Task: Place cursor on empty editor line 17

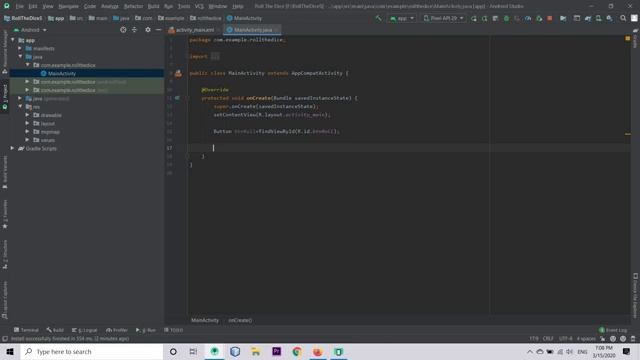Action: point(408,148)
